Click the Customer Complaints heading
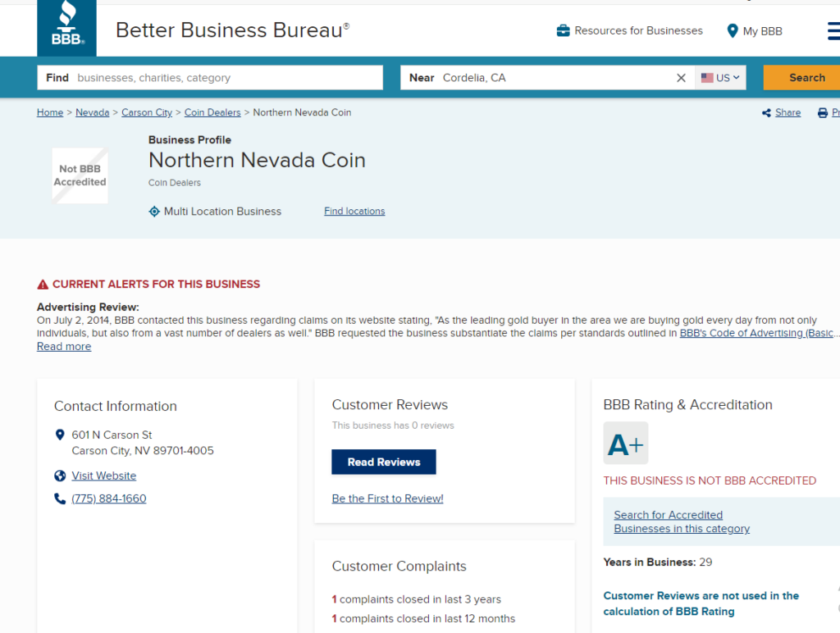The height and width of the screenshot is (633, 840). 399,566
